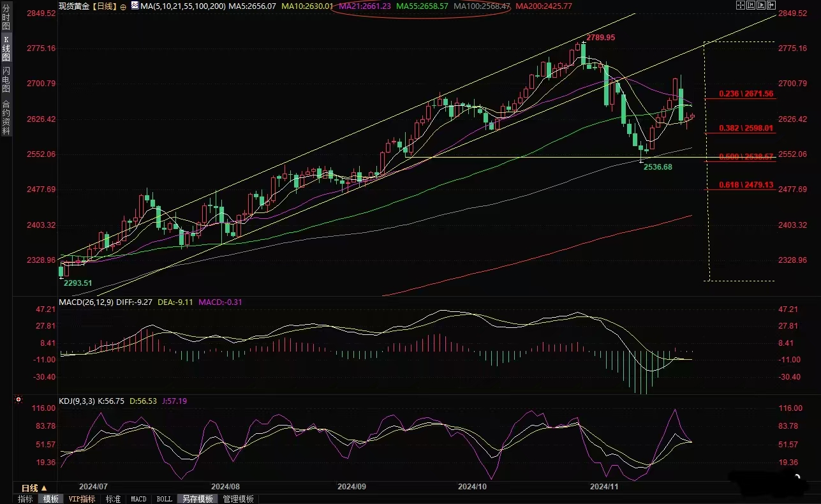Click the MA21:2661.23 value
Viewport: 821px width, 504px height.
tap(365, 6)
